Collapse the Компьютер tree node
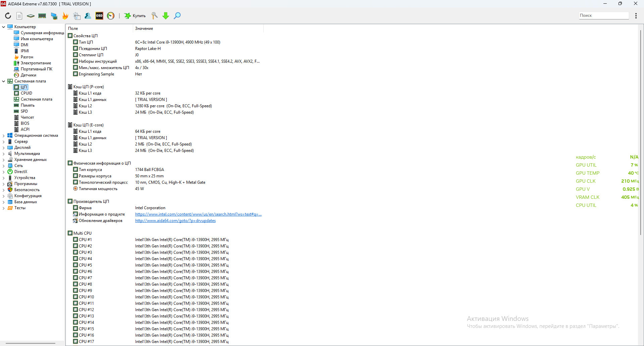The width and height of the screenshot is (644, 346). tap(4, 27)
